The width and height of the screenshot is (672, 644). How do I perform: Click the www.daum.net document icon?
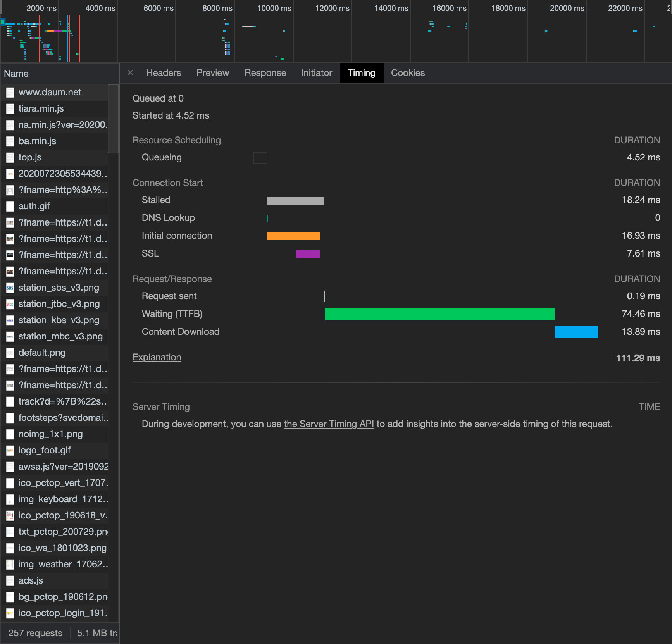click(x=10, y=93)
